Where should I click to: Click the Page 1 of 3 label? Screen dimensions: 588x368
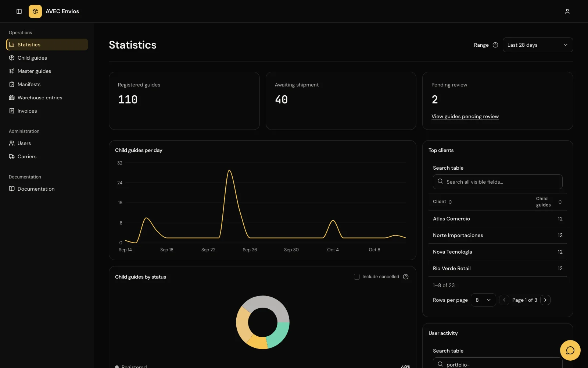[525, 300]
